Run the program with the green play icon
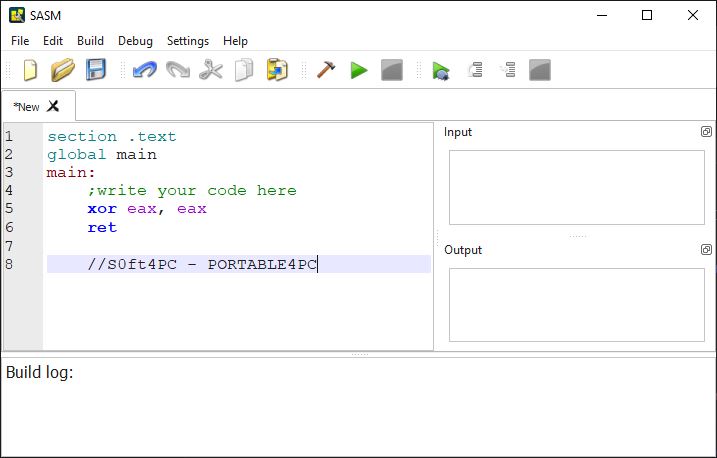Screen dimensions: 717x458 tap(359, 70)
